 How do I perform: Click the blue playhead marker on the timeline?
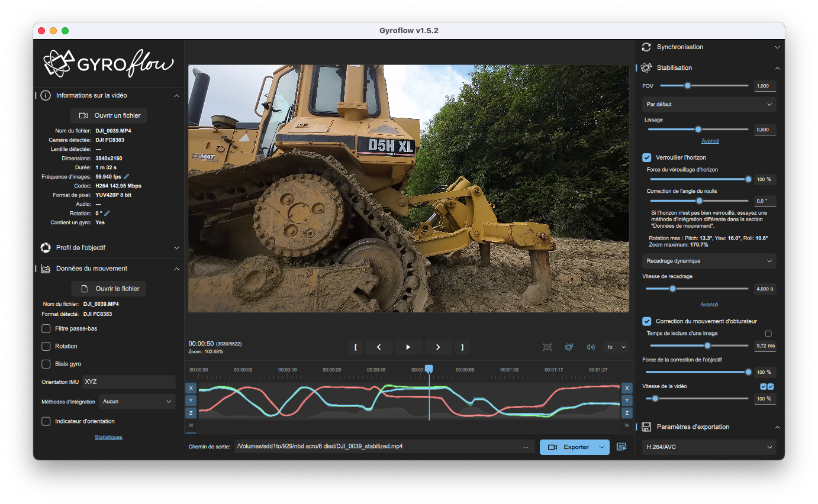click(x=429, y=369)
